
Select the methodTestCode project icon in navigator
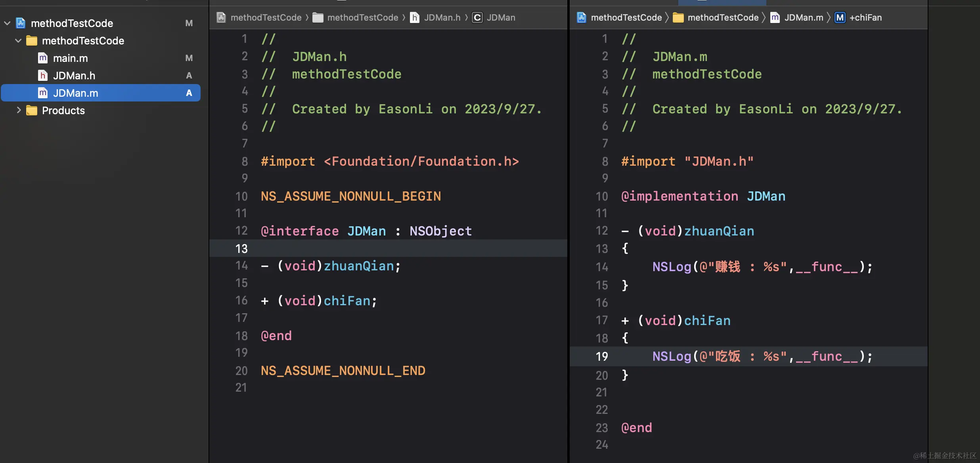pyautogui.click(x=21, y=23)
